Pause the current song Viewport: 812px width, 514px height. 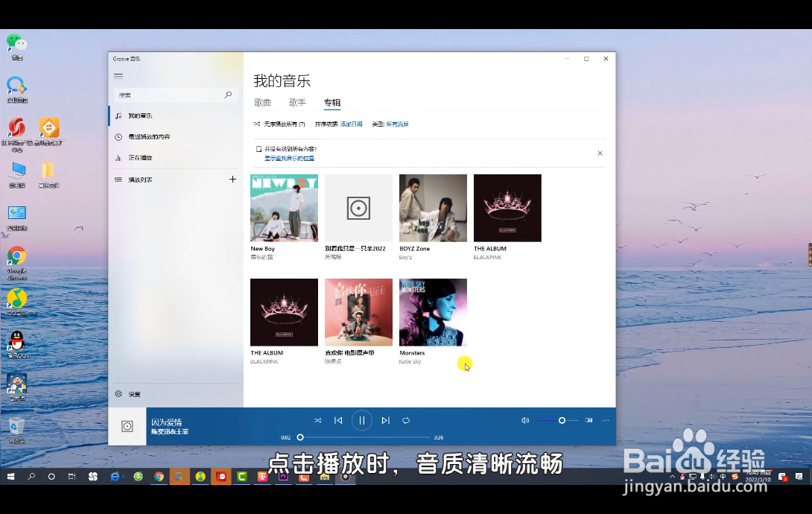362,420
